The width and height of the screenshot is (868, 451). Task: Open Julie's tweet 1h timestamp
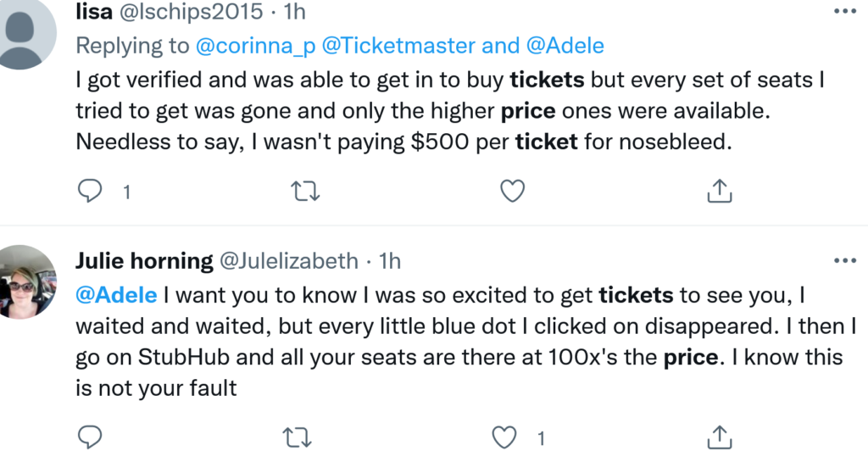coord(390,260)
